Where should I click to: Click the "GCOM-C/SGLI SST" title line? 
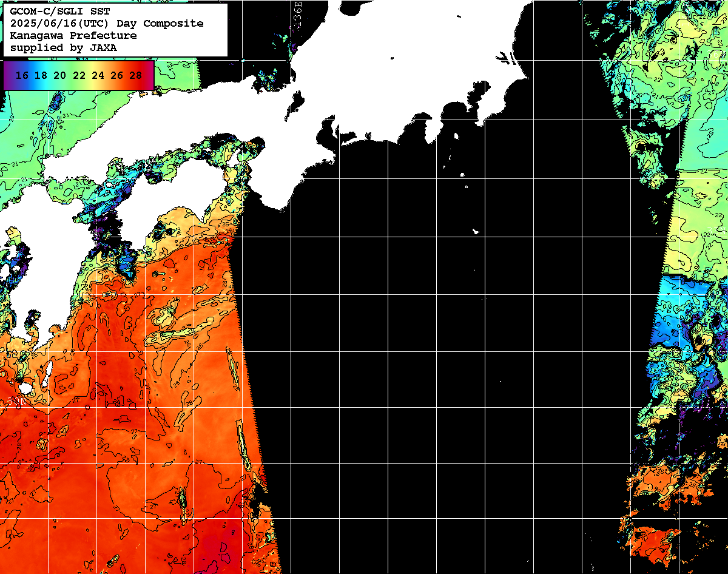[60, 12]
